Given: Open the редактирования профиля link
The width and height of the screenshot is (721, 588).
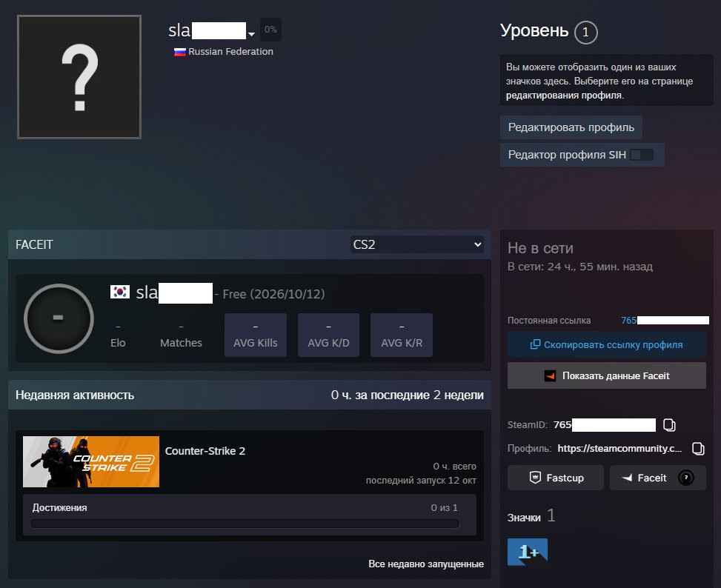Looking at the screenshot, I should click(x=564, y=95).
